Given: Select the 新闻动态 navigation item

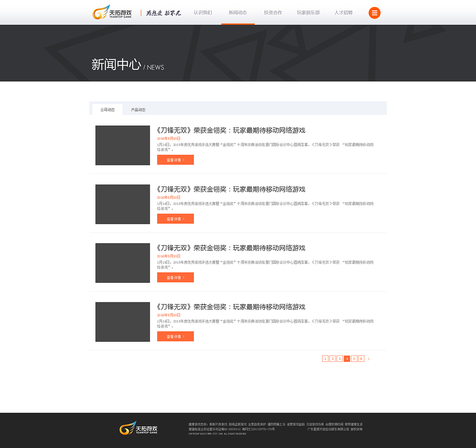Looking at the screenshot, I should click(x=238, y=13).
